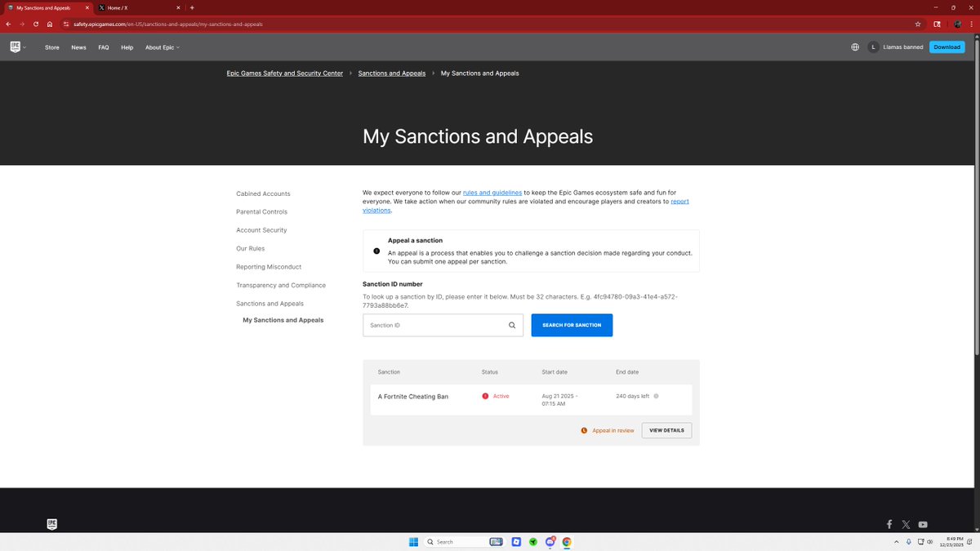This screenshot has height=551, width=980.
Task: Select My Sanctions and Appeals sidebar item
Action: pos(283,320)
